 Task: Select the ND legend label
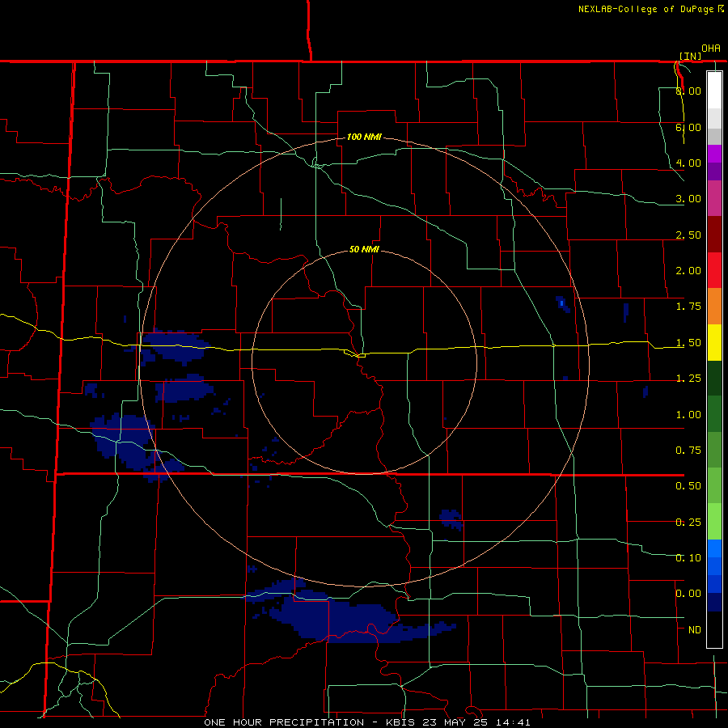695,630
